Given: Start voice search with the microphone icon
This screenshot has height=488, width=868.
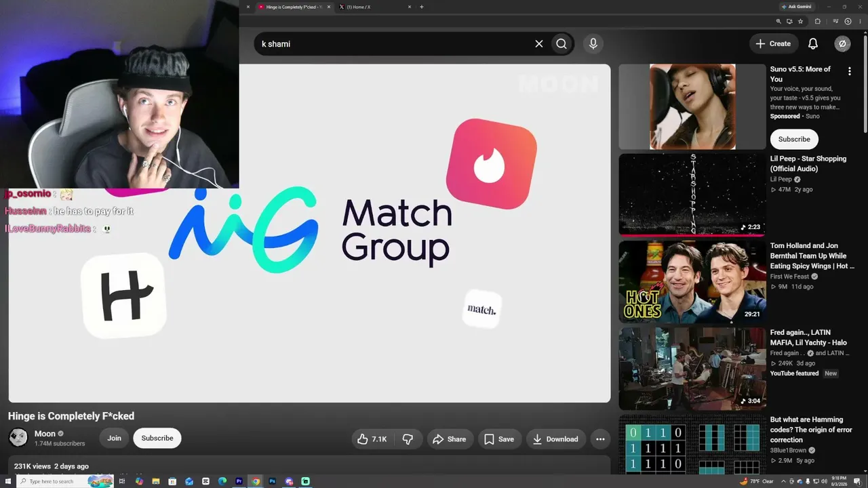Looking at the screenshot, I should (593, 44).
